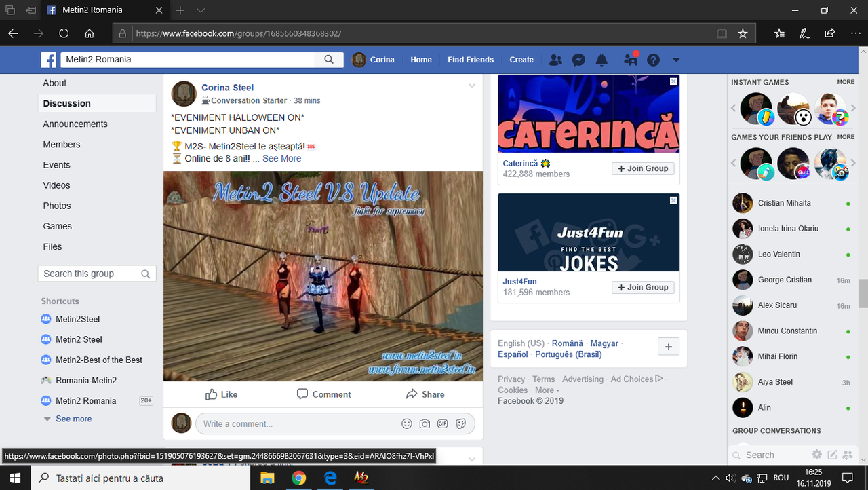Open reading view icon in address bar
The height and width of the screenshot is (490, 868).
coord(722,33)
